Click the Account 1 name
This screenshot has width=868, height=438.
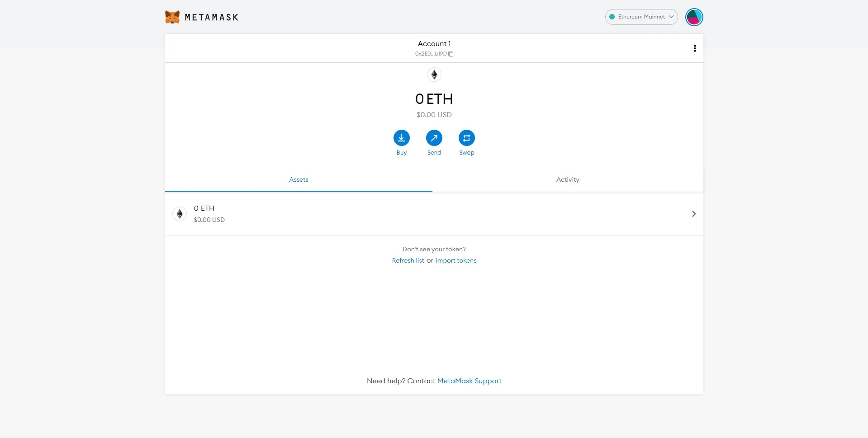[434, 44]
